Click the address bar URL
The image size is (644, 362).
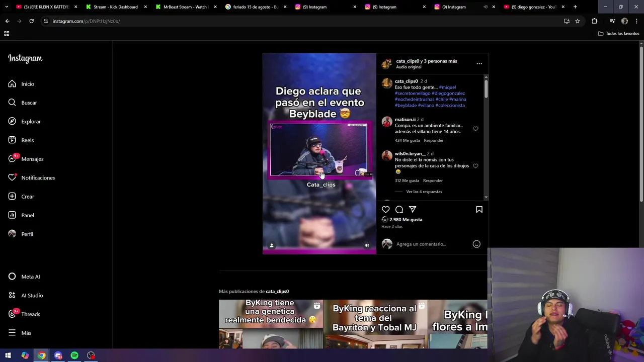point(86,21)
